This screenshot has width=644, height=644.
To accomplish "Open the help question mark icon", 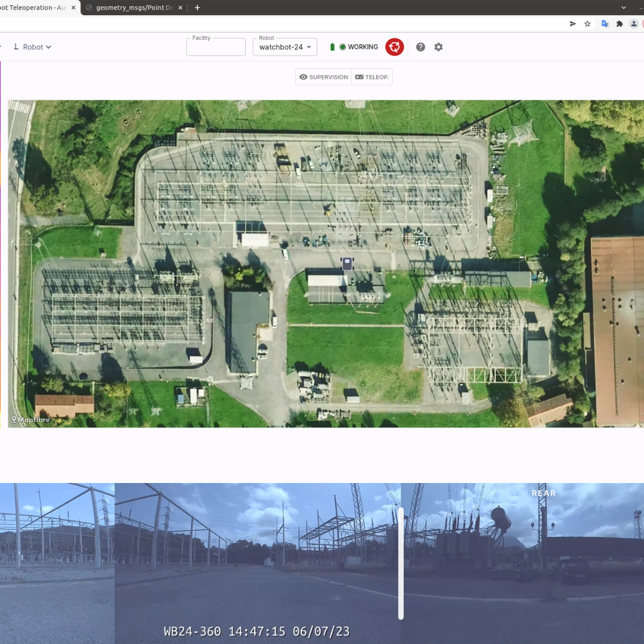I will coord(420,47).
